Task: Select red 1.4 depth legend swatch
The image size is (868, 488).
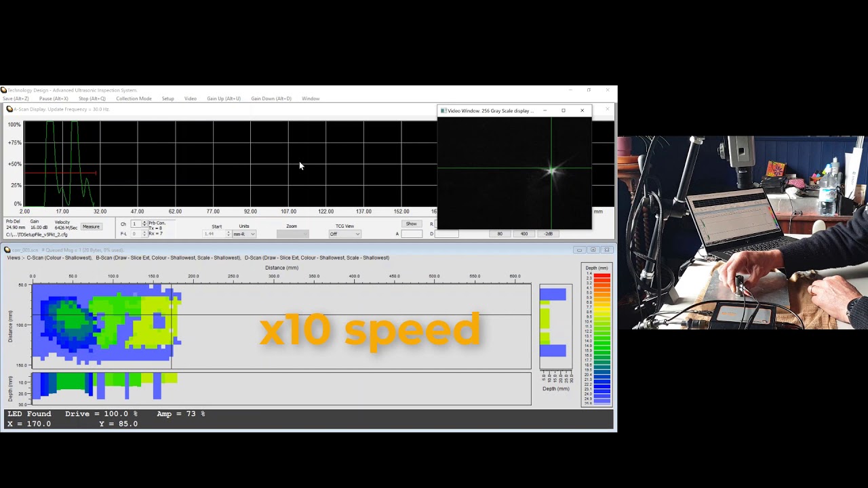Action: pyautogui.click(x=602, y=275)
